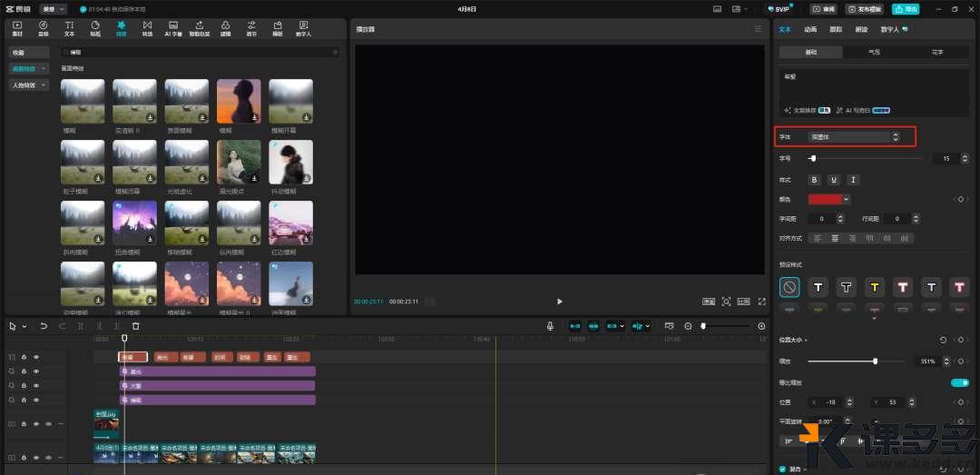This screenshot has height=475, width=980.
Task: Choose left horizontal text alignment
Action: 816,239
